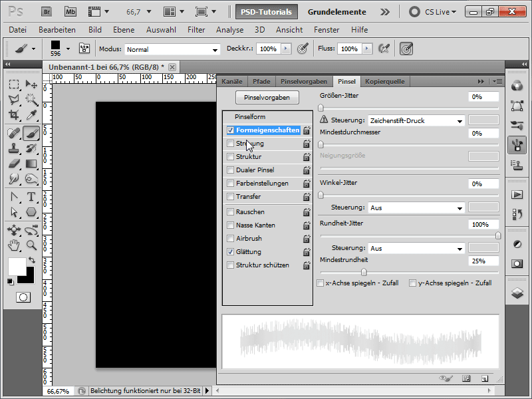Open the tool preset picker arrow
Screen dimensions: 532x399
point(34,49)
